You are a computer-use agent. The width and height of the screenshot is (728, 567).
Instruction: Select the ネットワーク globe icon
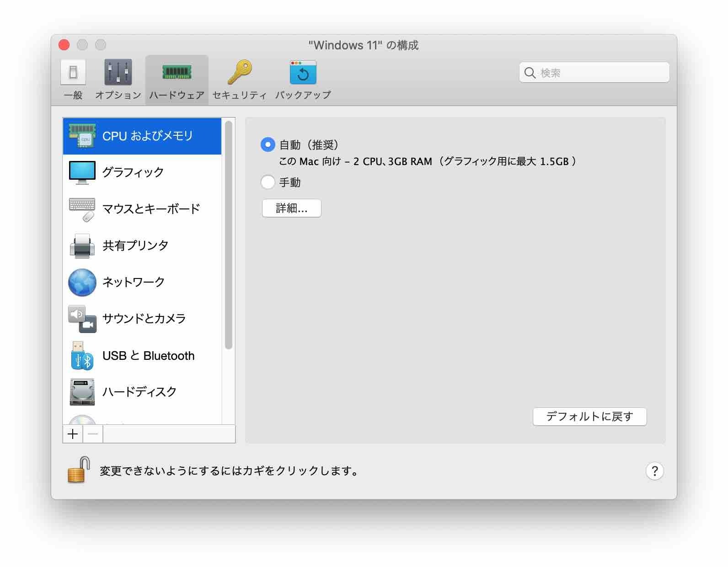pos(82,282)
